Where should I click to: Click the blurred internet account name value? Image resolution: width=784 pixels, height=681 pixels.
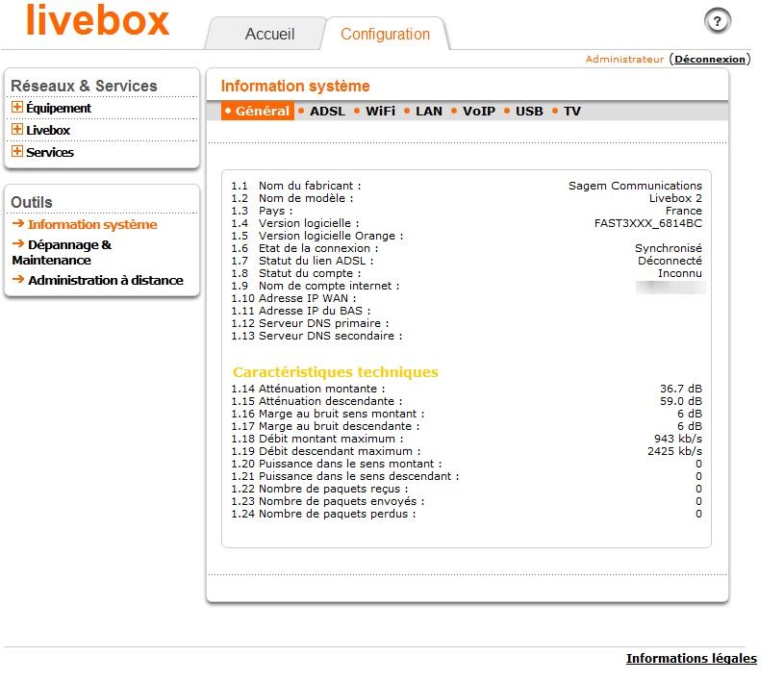click(670, 287)
